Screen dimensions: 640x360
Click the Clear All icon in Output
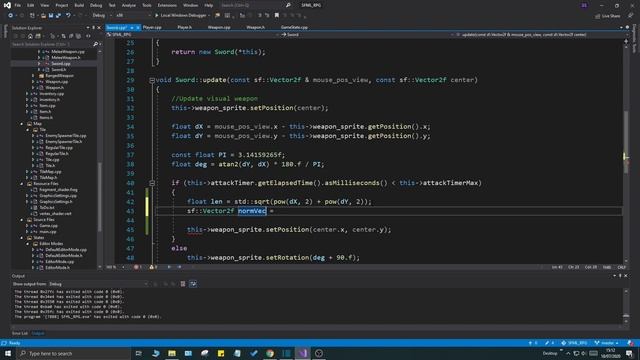[183, 284]
